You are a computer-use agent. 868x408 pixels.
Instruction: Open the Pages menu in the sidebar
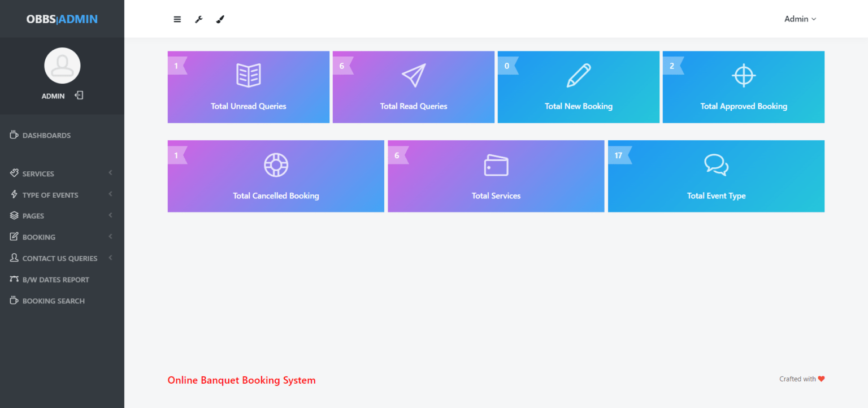pos(33,215)
